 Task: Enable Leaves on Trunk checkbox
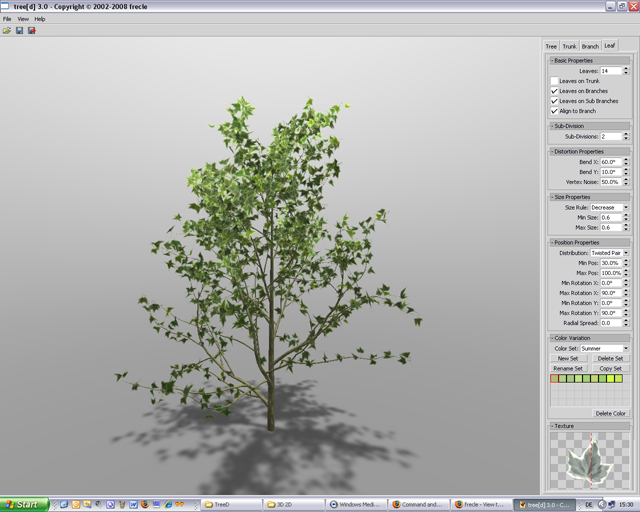554,81
